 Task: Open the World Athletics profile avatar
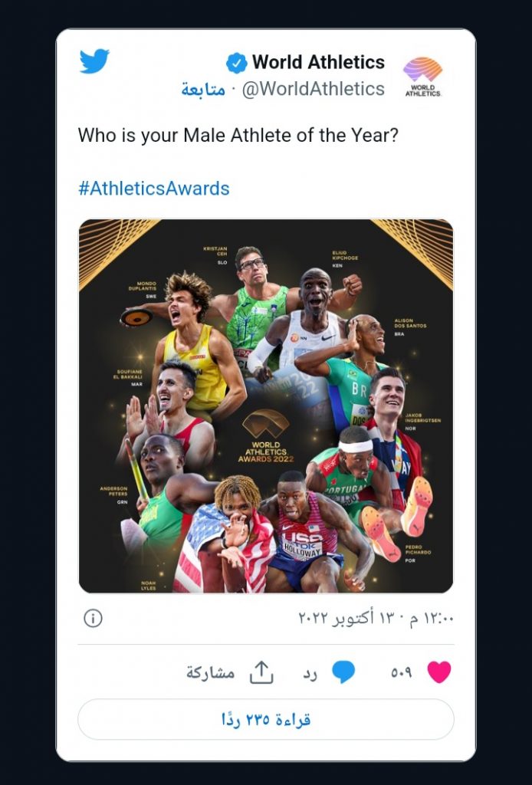(x=422, y=76)
